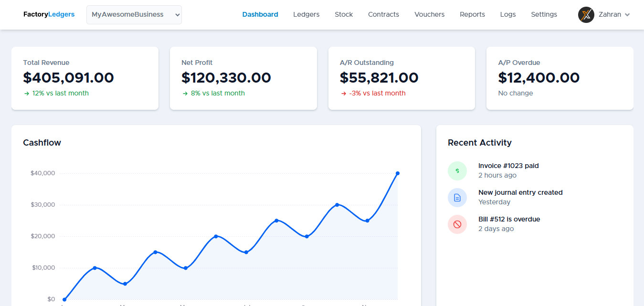Click the journal entry document icon
The image size is (644, 306).
click(457, 197)
